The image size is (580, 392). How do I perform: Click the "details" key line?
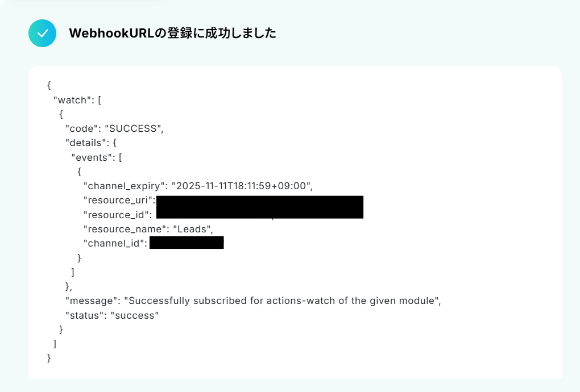[x=90, y=143]
